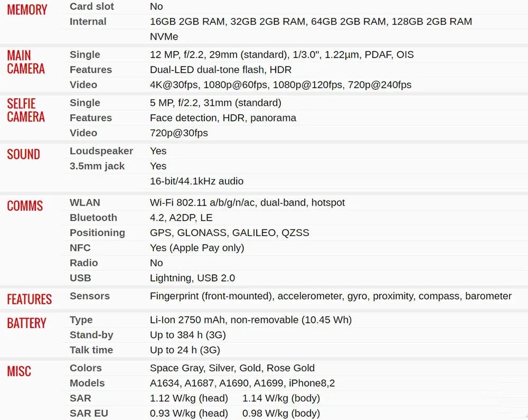The image size is (528, 420).
Task: Click the Lightning, USB 2.0 value
Action: [x=192, y=278]
